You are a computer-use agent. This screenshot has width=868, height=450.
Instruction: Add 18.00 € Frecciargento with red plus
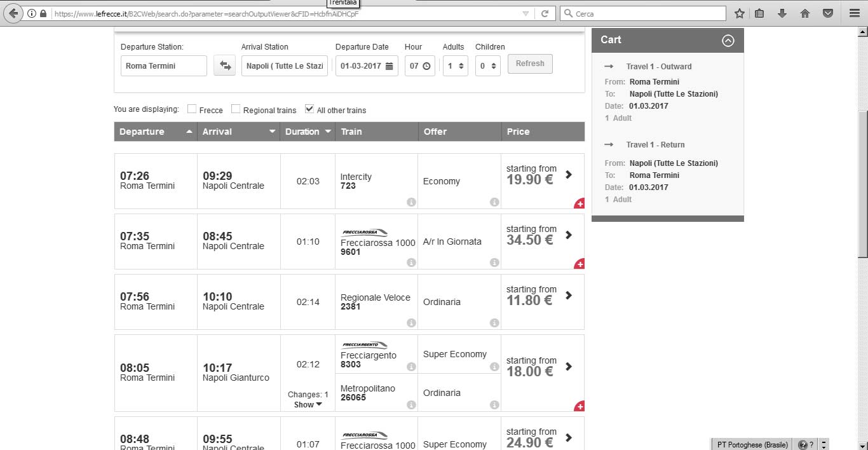pos(579,406)
